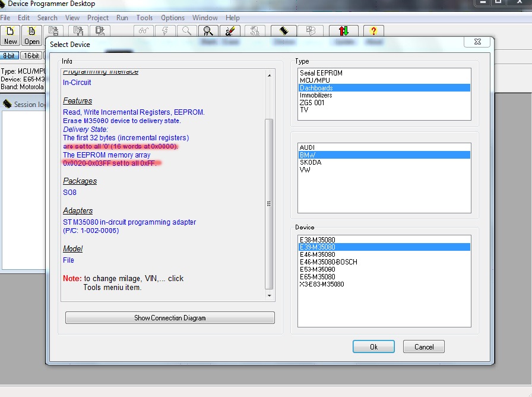Select TV in Type list
This screenshot has height=397, width=532.
(384, 110)
